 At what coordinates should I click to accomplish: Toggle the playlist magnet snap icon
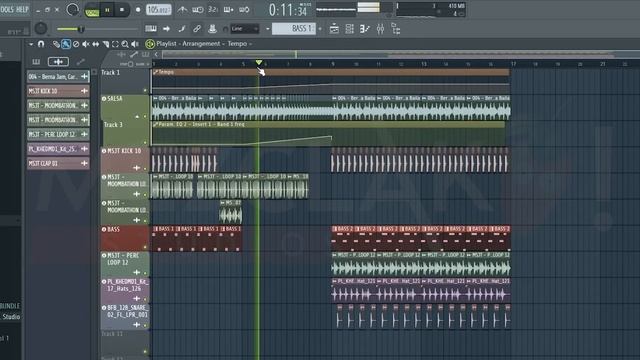click(x=41, y=44)
